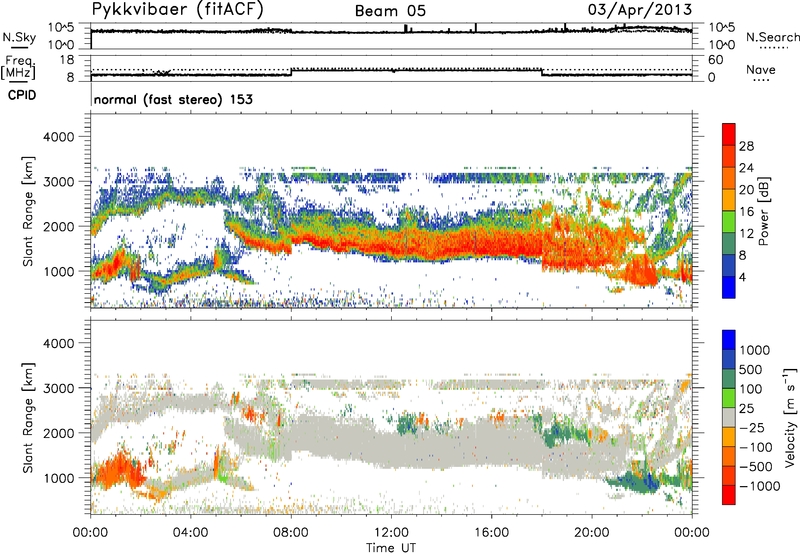
Task: Select the Power [dB] colorbar title
Action: coord(763,211)
